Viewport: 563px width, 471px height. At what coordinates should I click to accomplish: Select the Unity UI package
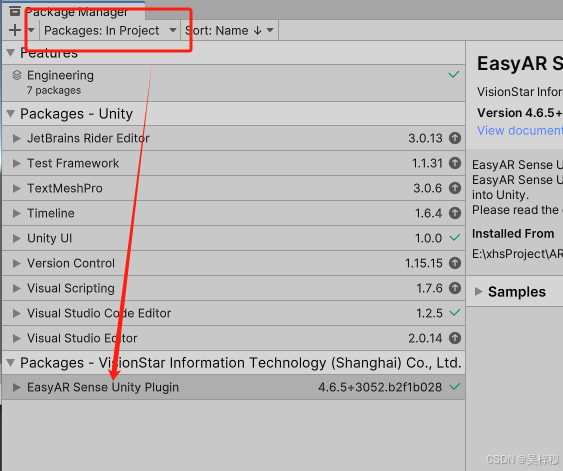tap(233, 238)
